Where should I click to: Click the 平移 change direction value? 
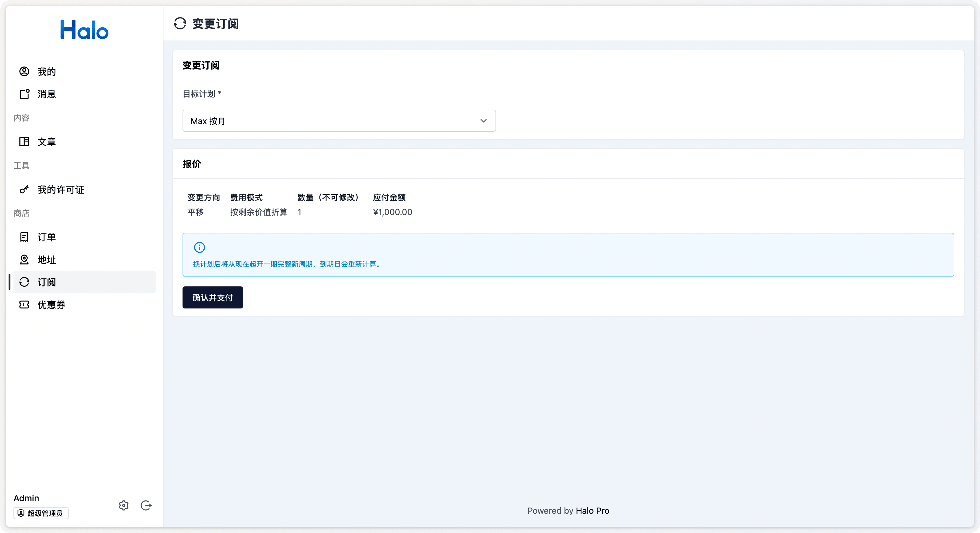[196, 212]
